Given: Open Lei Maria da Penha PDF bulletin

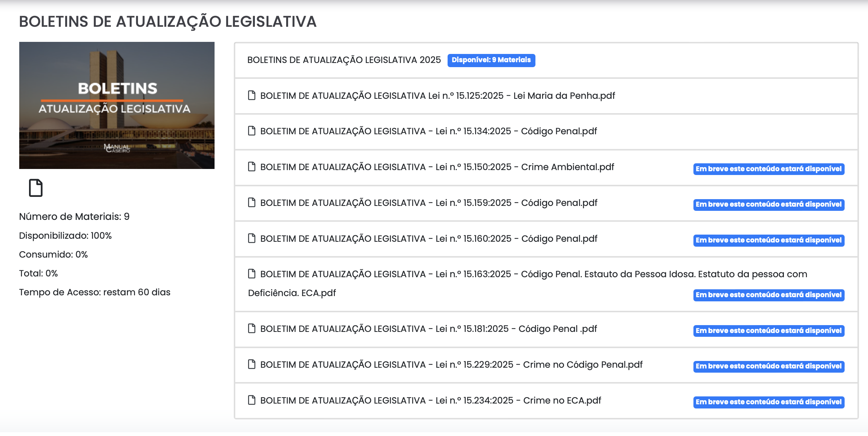Looking at the screenshot, I should tap(437, 96).
